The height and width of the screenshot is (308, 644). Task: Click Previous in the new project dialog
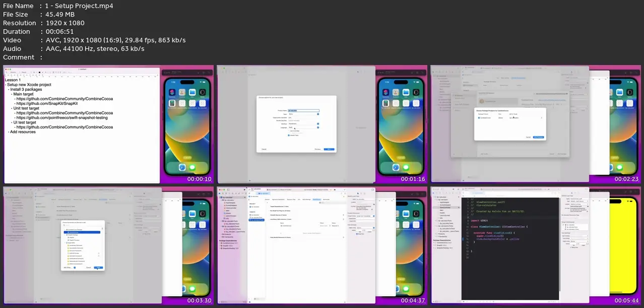[x=317, y=149]
